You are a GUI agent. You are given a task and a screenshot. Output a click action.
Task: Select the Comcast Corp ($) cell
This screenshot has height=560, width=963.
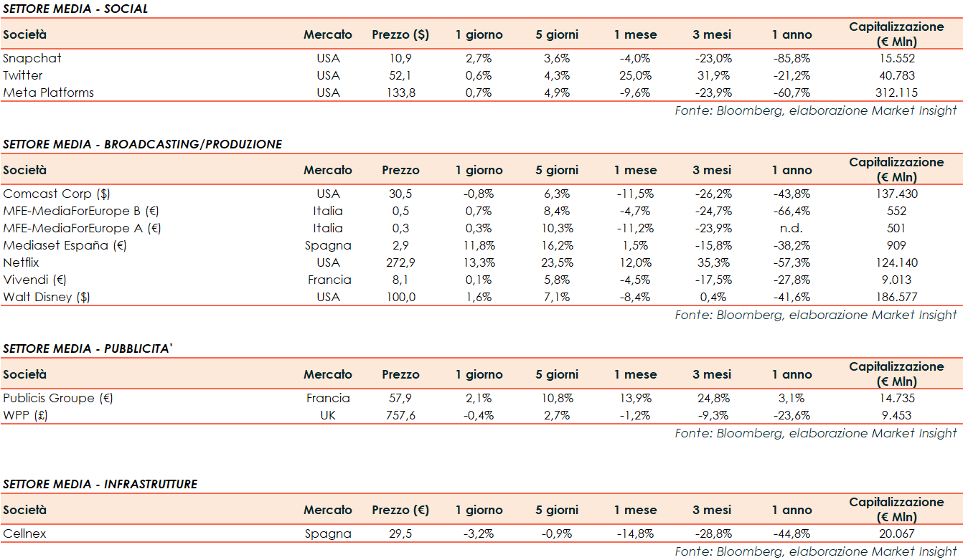[57, 194]
